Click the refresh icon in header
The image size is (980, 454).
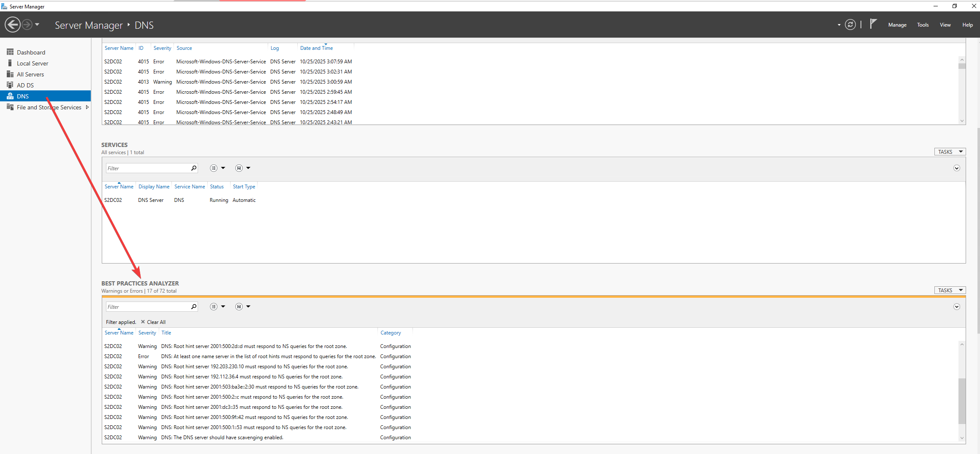[x=850, y=25]
